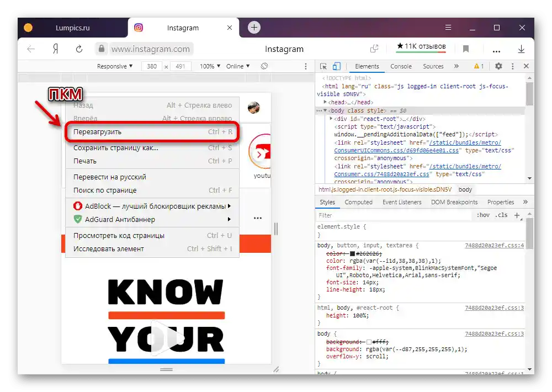Open the 11K отзывов reviews badge
This screenshot has height=392, width=552.
[421, 46]
